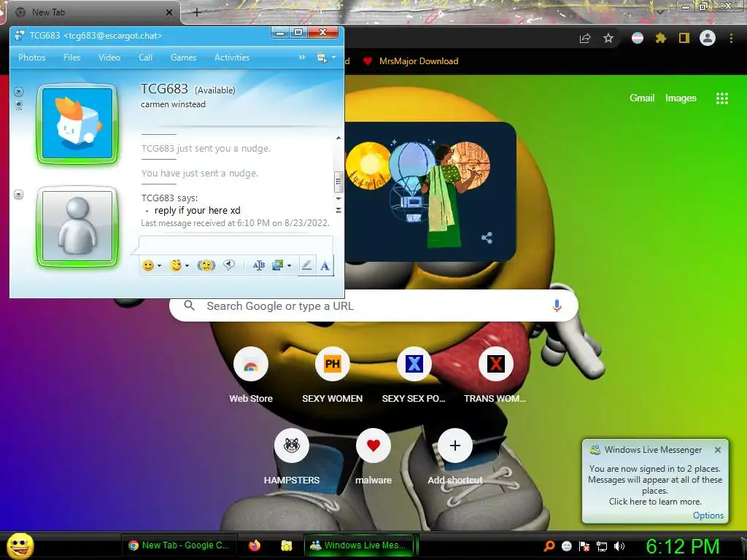
Task: Open the emoticon picker in Messenger
Action: tap(148, 265)
